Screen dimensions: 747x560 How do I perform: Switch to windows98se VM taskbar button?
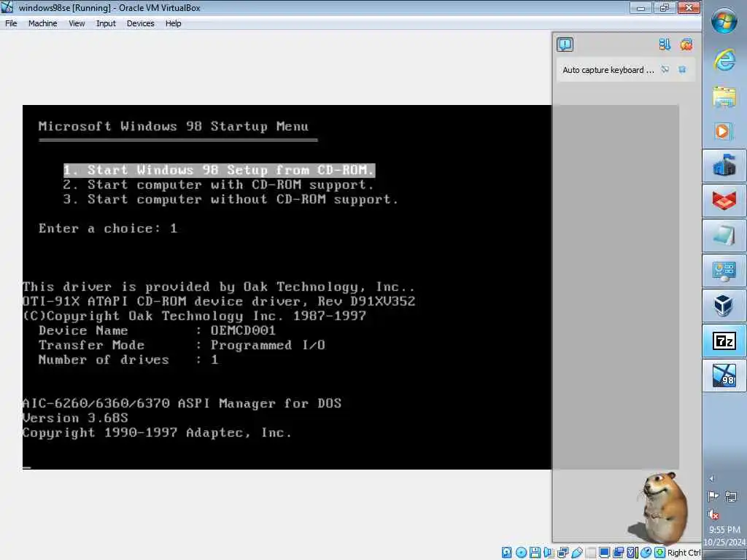coord(724,376)
